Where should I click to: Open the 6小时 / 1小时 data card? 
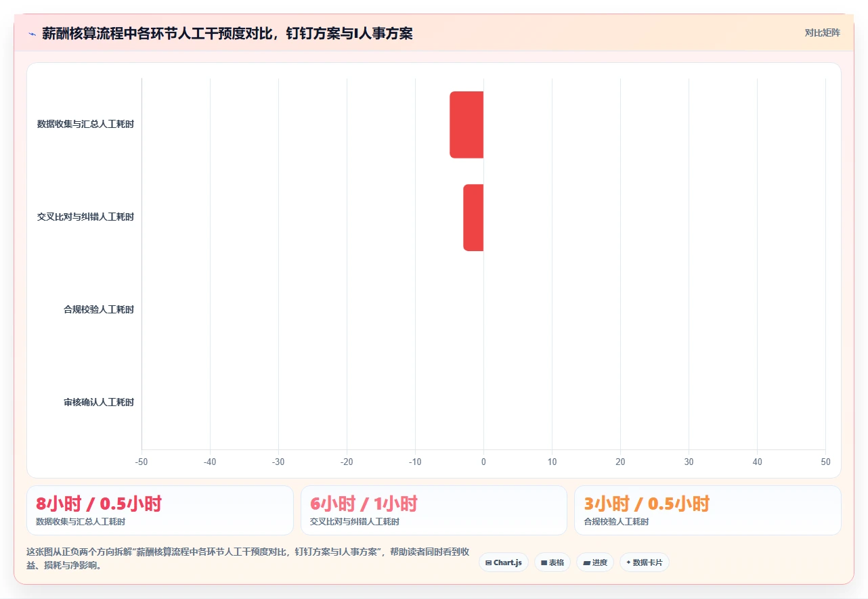click(x=434, y=510)
